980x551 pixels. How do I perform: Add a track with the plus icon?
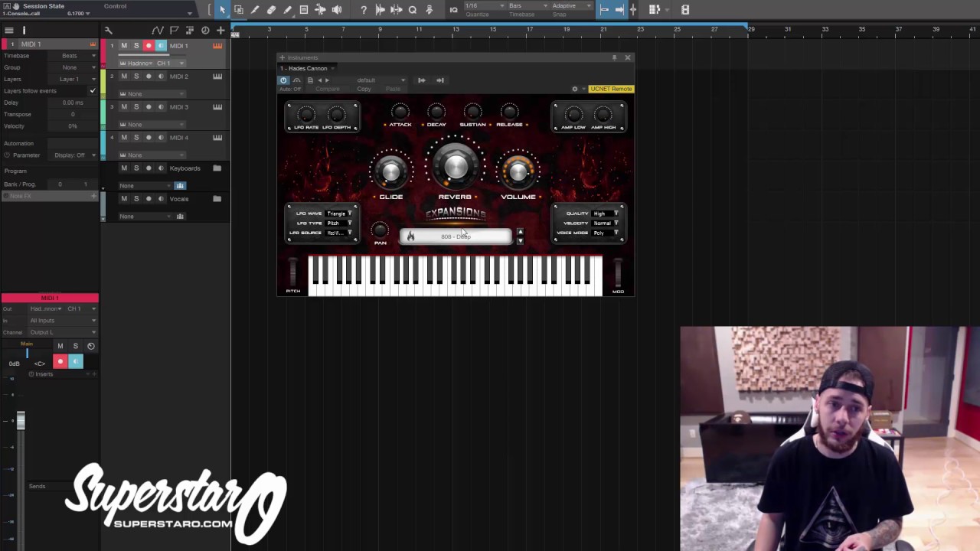[220, 31]
